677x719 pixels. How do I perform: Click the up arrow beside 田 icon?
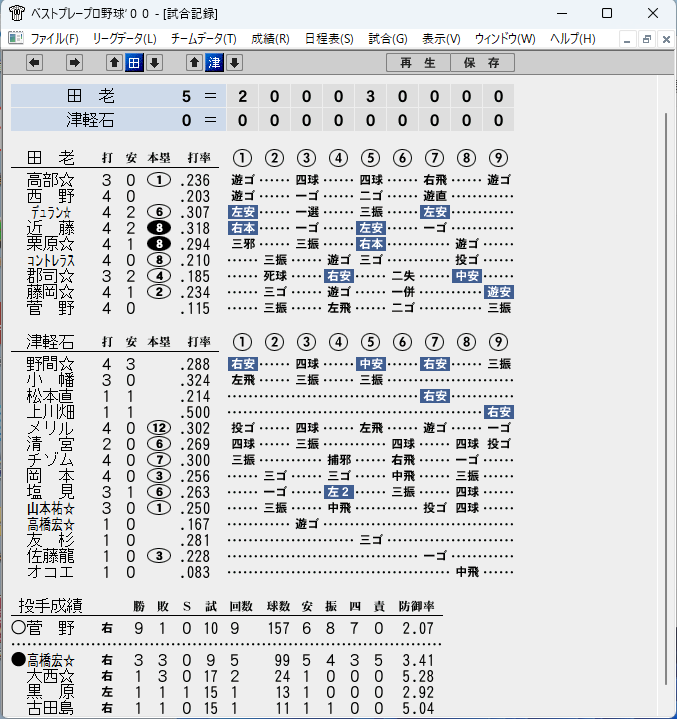[114, 62]
